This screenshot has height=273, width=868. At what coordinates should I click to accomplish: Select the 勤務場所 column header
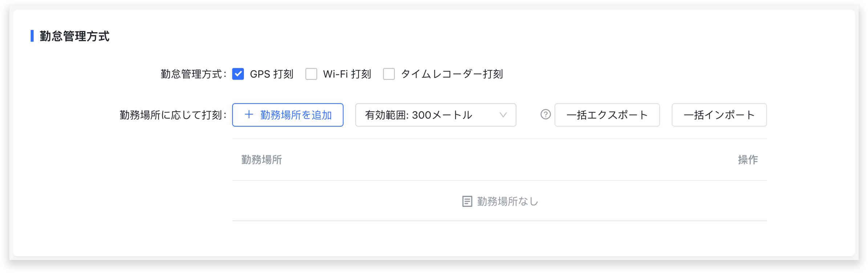tap(262, 159)
